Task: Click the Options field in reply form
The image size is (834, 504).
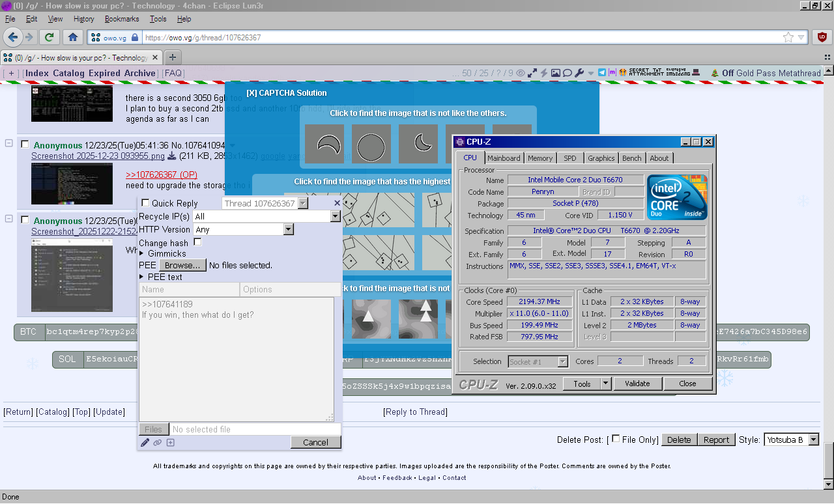Action: coord(290,289)
